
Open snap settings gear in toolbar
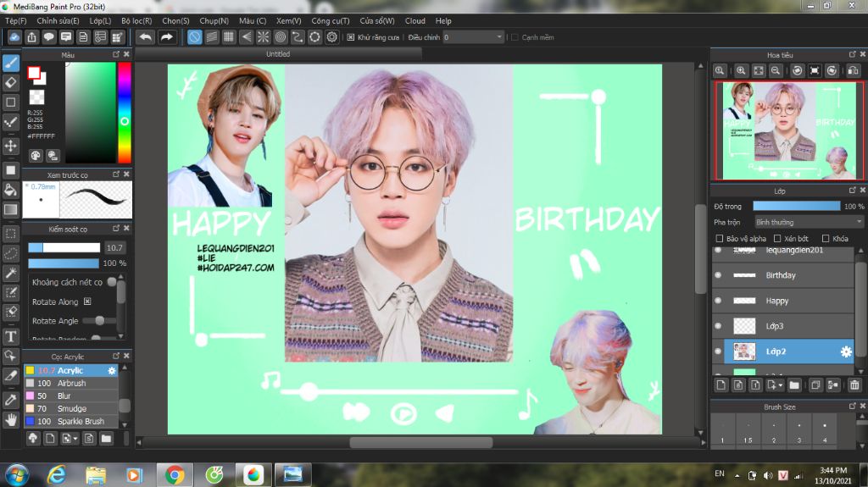tap(331, 37)
